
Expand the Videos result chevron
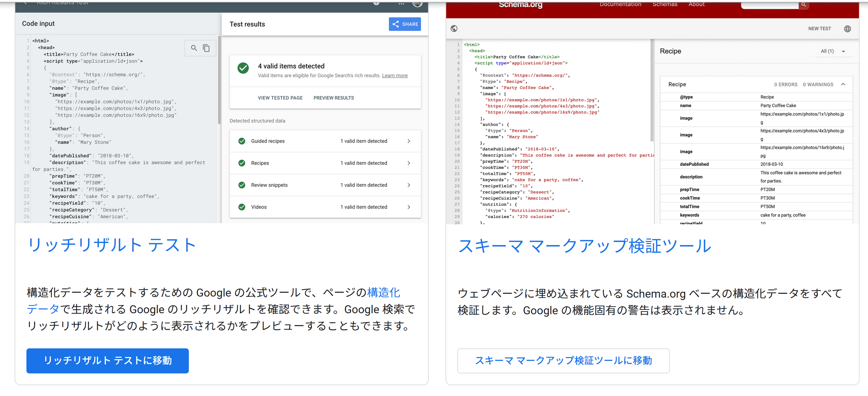point(409,207)
